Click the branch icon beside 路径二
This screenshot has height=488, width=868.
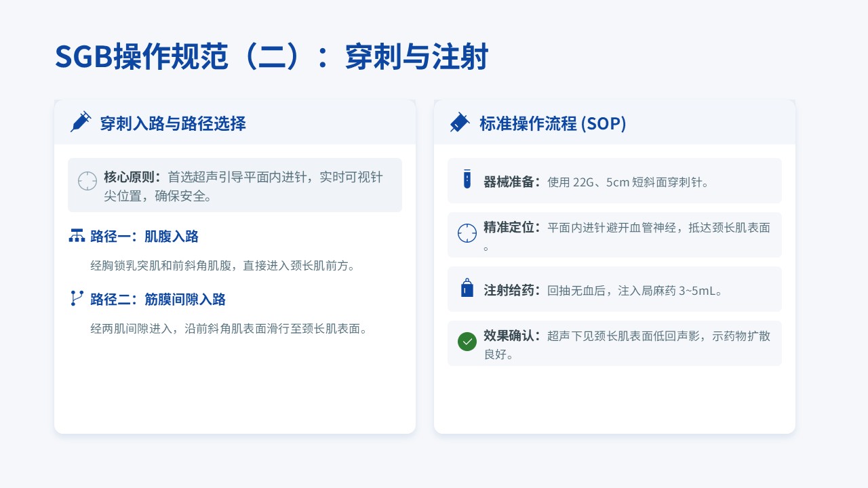pos(77,298)
